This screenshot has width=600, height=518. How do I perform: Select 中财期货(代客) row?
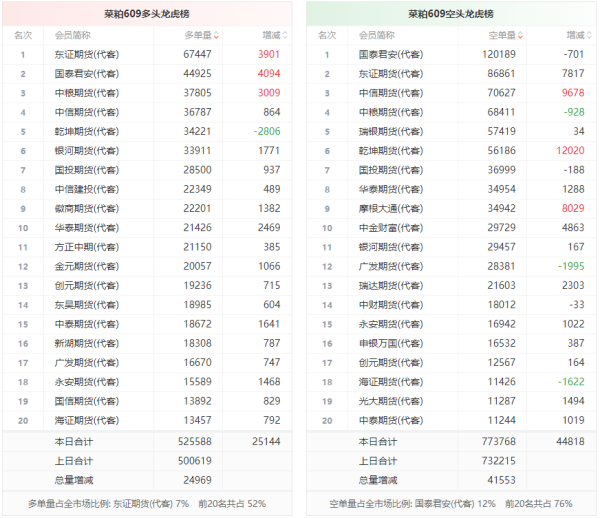451,305
